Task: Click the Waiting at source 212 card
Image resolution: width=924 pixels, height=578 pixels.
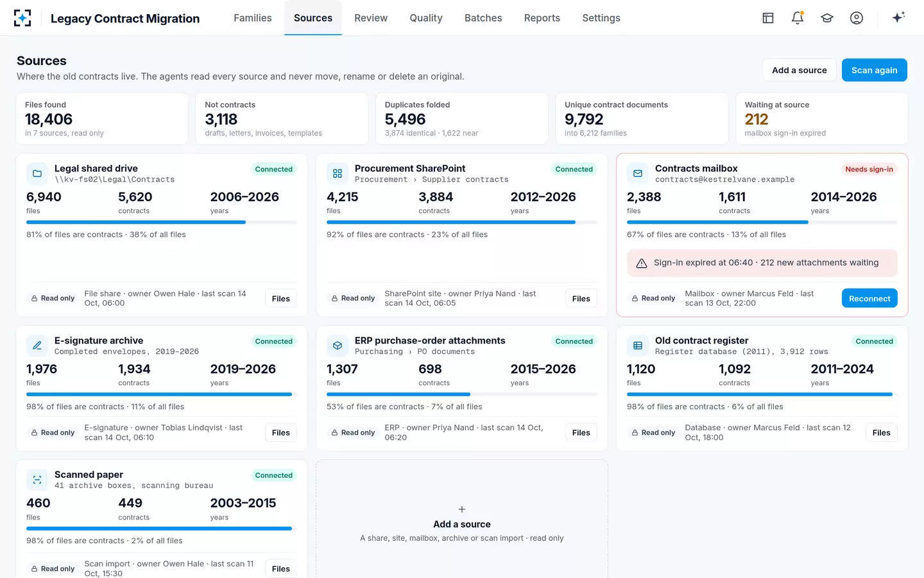Action: click(822, 119)
